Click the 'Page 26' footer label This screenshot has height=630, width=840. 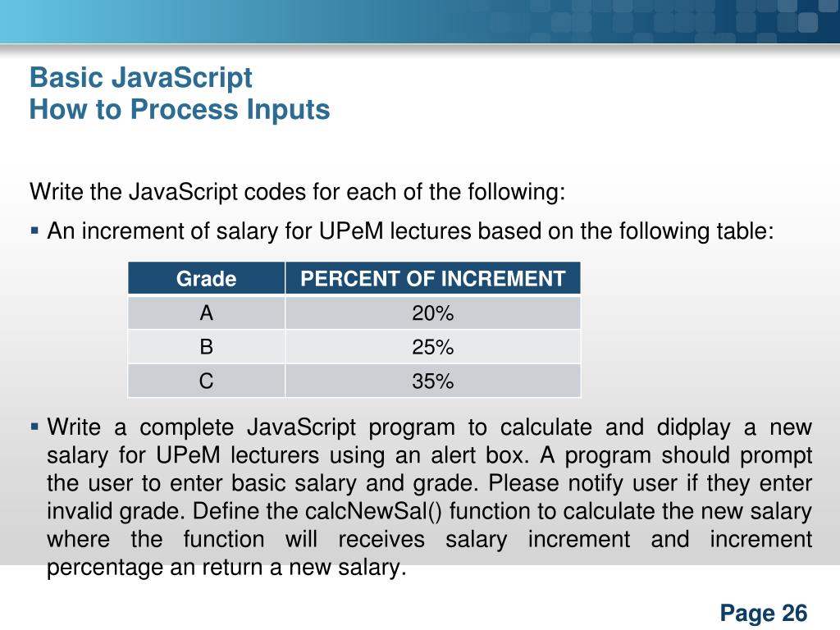pos(764,613)
